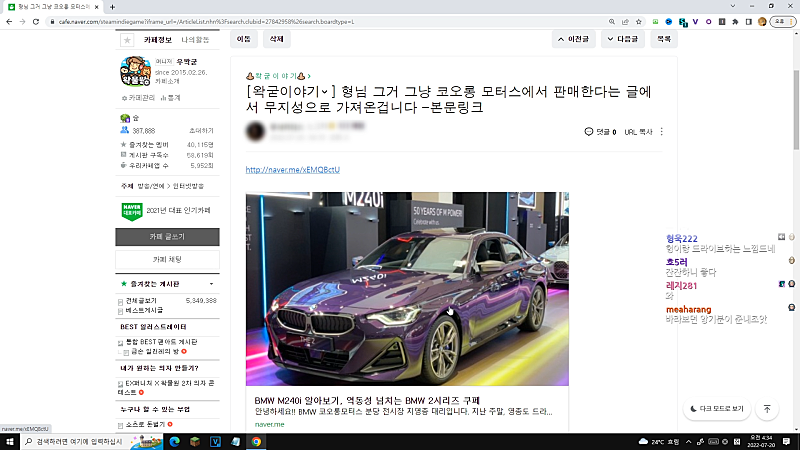
Task: Open the weather widget showing 24°C
Action: coord(659,442)
